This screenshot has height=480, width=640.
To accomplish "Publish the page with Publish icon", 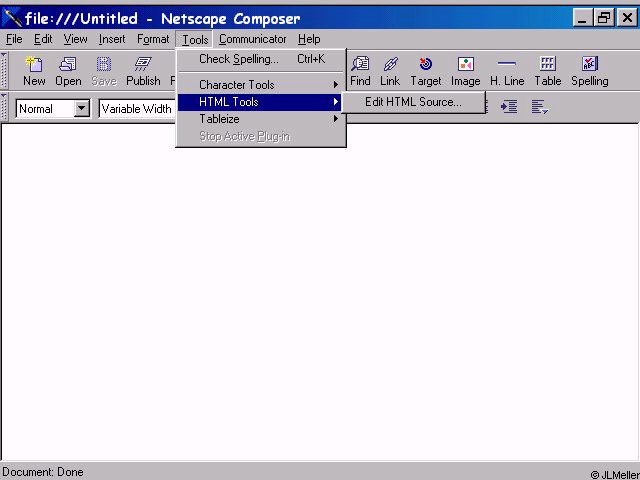I will pyautogui.click(x=143, y=71).
